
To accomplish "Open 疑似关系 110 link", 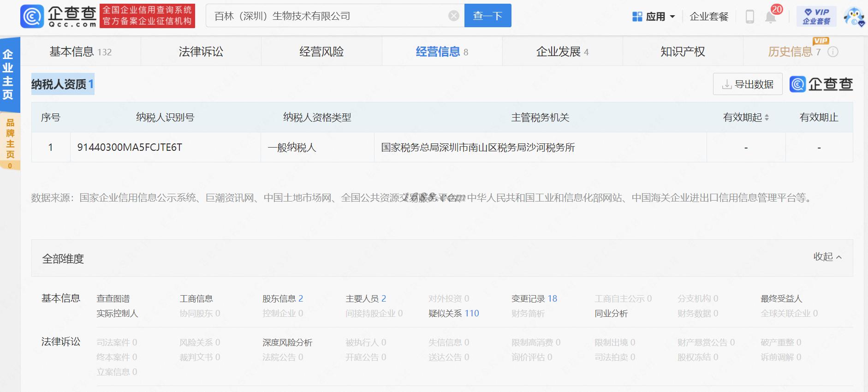I will [454, 314].
